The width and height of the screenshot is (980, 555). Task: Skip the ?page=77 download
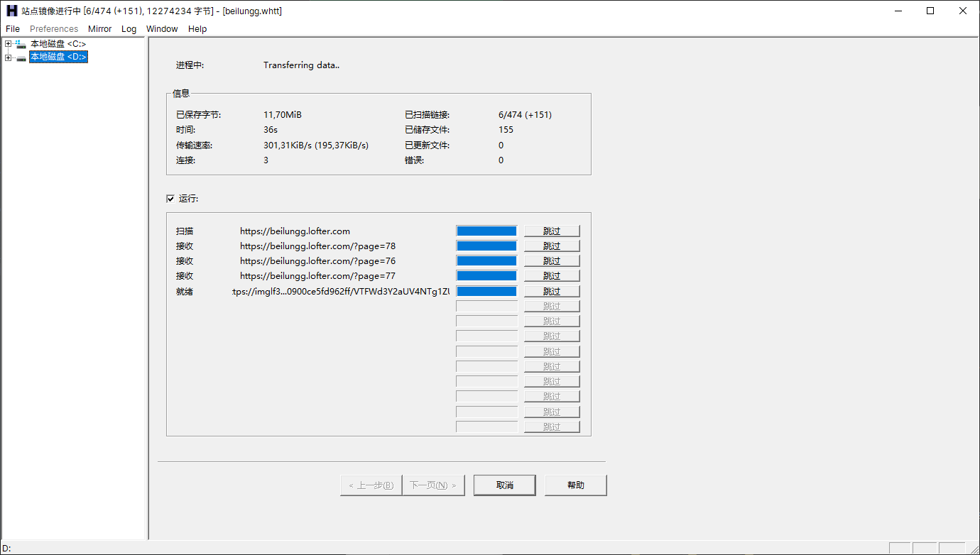point(552,275)
